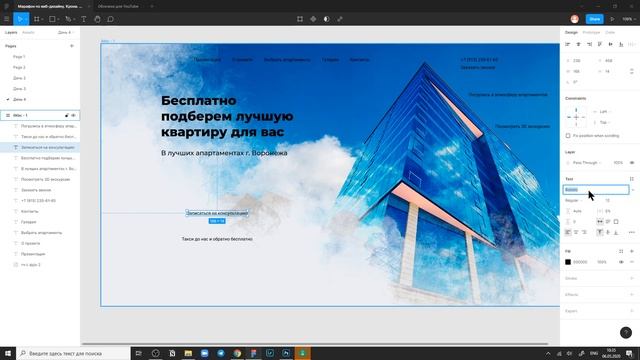Add a new page with plus
Screen dimensions: 640x360
[72, 46]
